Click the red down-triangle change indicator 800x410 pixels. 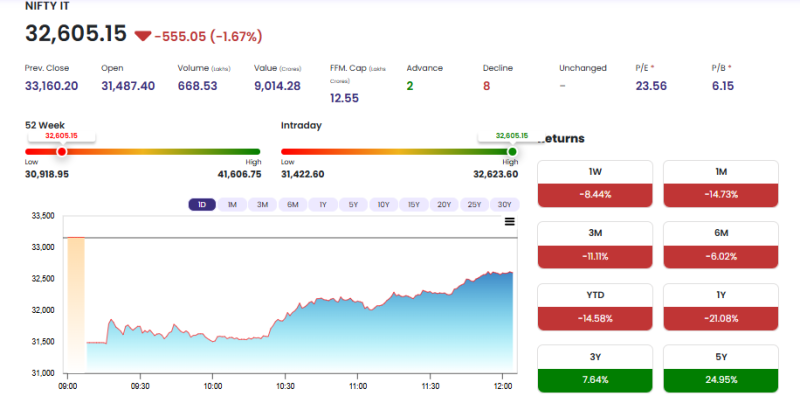tap(143, 36)
